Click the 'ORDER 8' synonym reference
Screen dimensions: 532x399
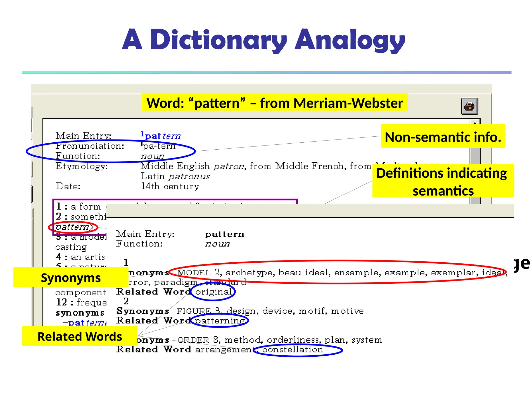coord(198,340)
